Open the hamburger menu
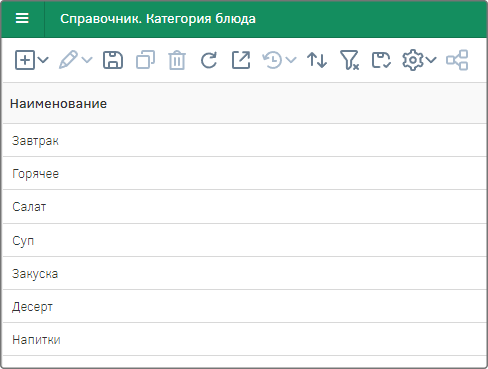Viewport: 488px width, 369px height. (22, 18)
